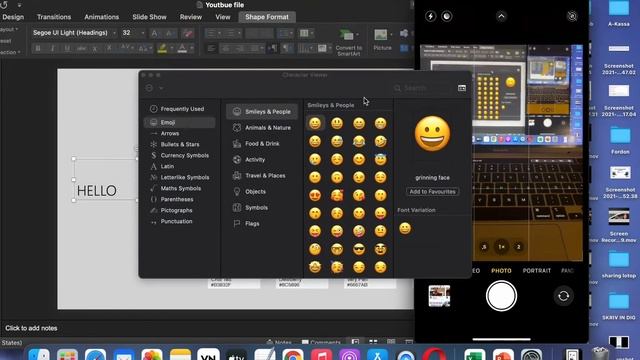
Task: Select the heart-eyes emoji in the grid
Action: 315,195
